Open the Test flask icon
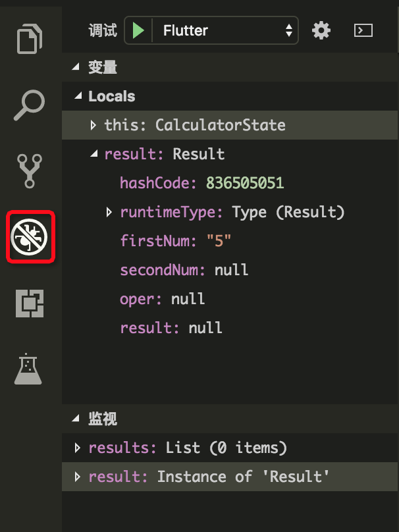Viewport: 399px width, 532px height. [x=28, y=369]
